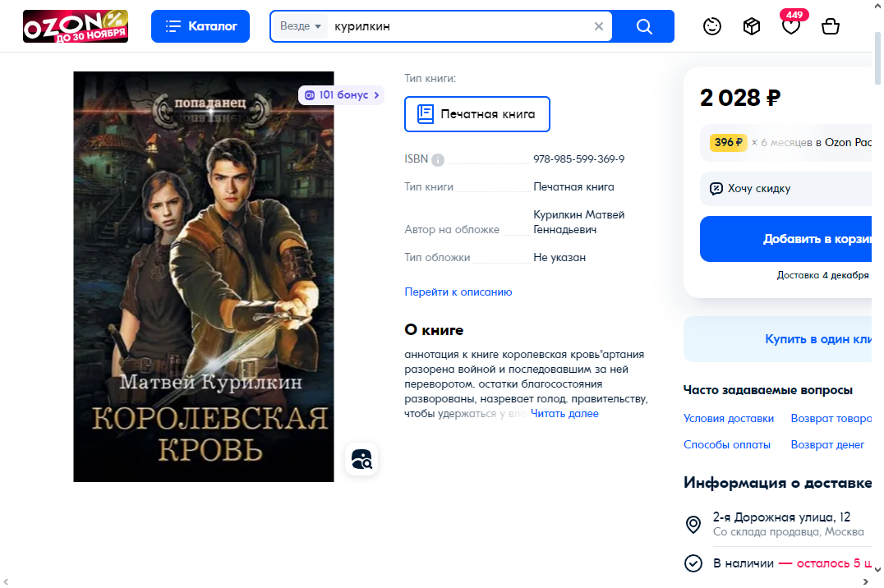
Task: Open orders box icon
Action: tap(752, 26)
